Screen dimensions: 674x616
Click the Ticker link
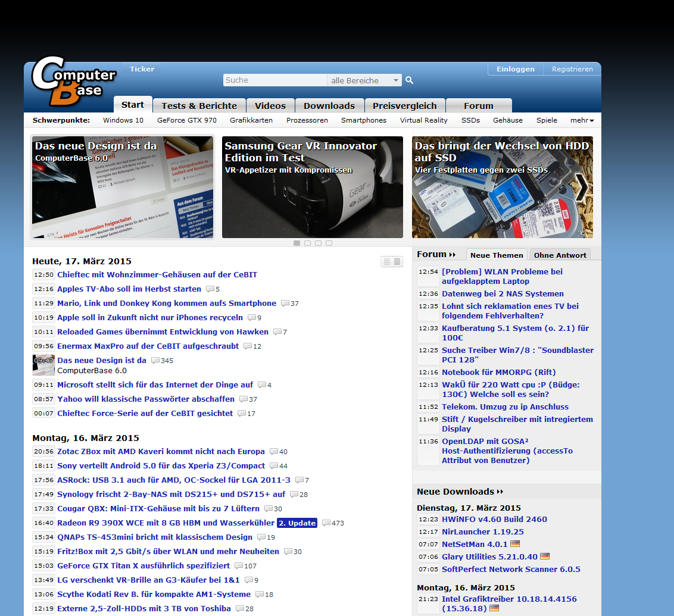(142, 68)
